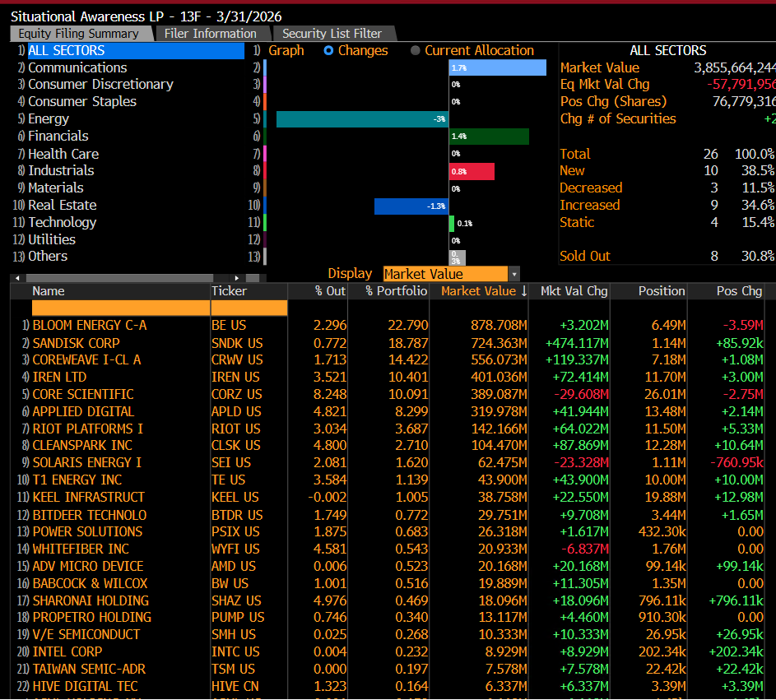Sort by the Pos Chg column header
Screen dimensions: 776x700
pos(726,291)
